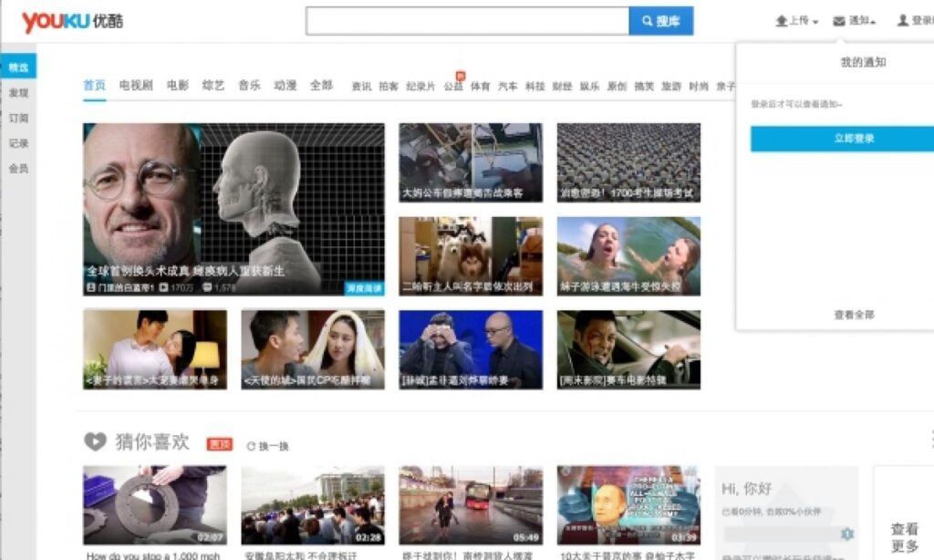The image size is (934, 560).
Task: Open the 全部 navigation tab
Action: coord(321,85)
